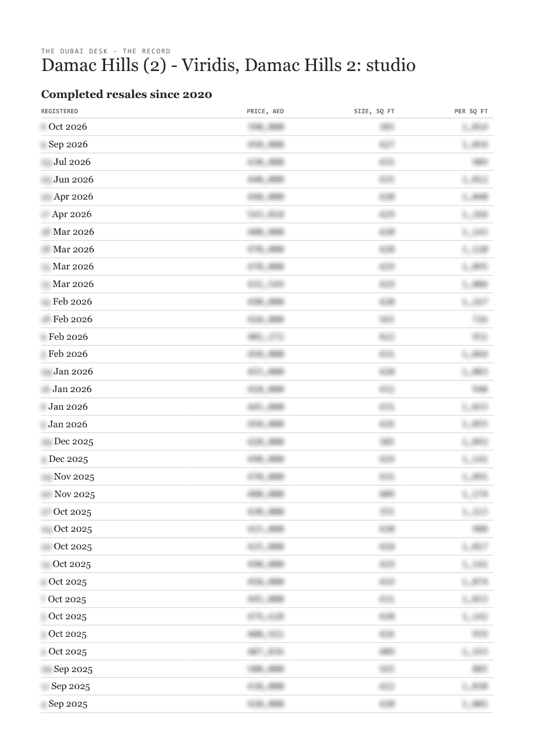
Task: Click blurred size in Oct 2026 row
Action: (x=387, y=127)
